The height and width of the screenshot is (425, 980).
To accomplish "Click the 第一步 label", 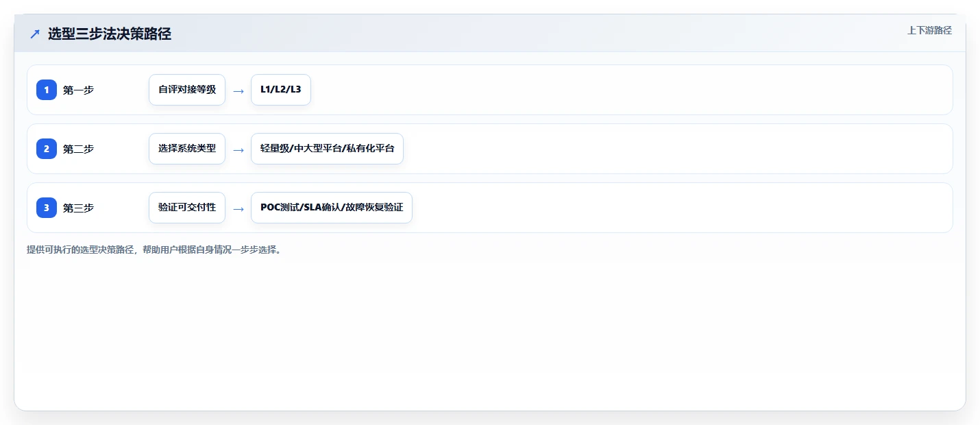I will point(78,90).
